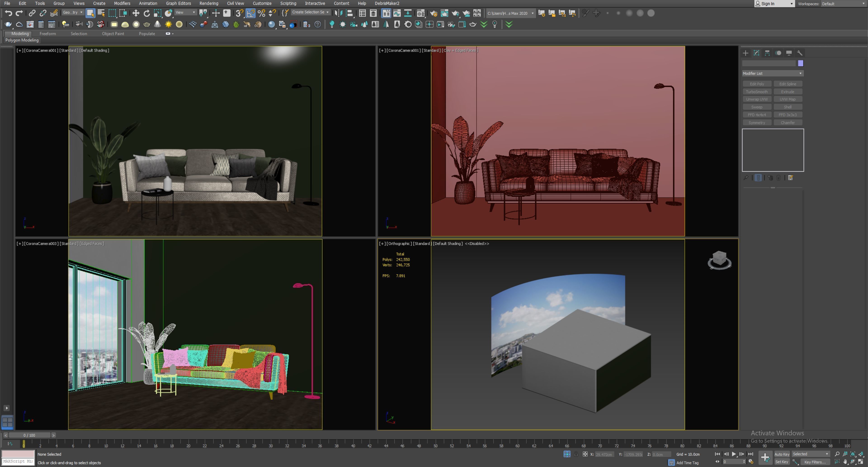This screenshot has height=467, width=868.
Task: Open the named selection sets dropdown
Action: 310,12
